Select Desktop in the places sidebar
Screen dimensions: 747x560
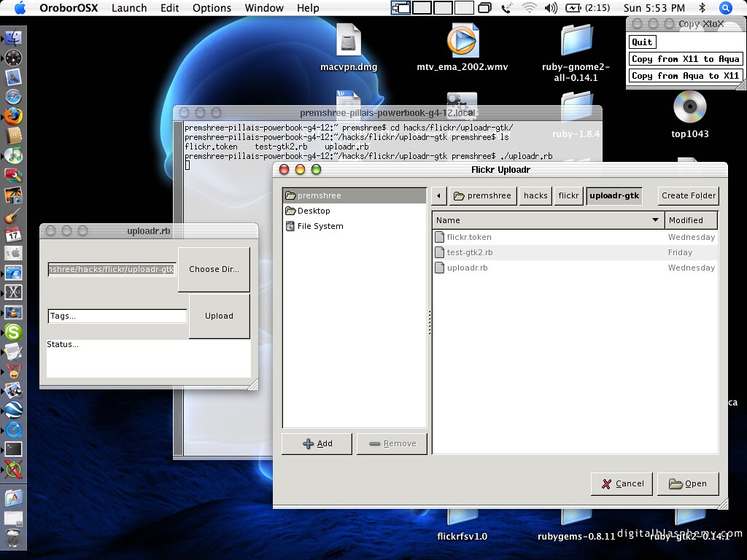coord(314,211)
